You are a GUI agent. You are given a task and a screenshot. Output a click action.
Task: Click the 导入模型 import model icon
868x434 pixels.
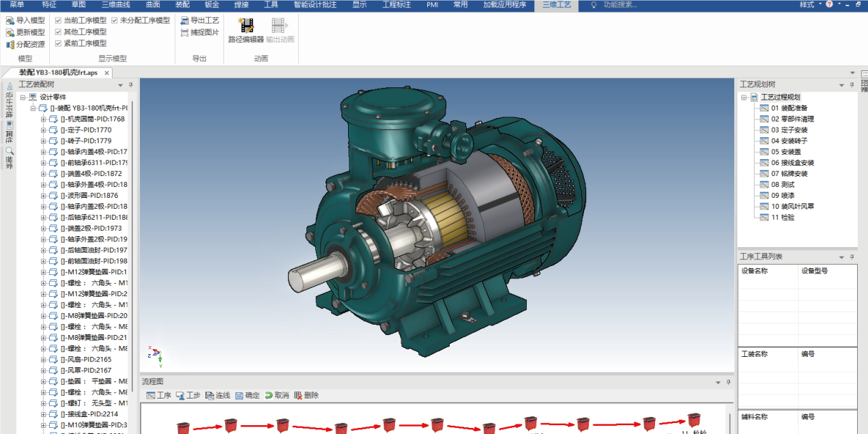tap(10, 20)
